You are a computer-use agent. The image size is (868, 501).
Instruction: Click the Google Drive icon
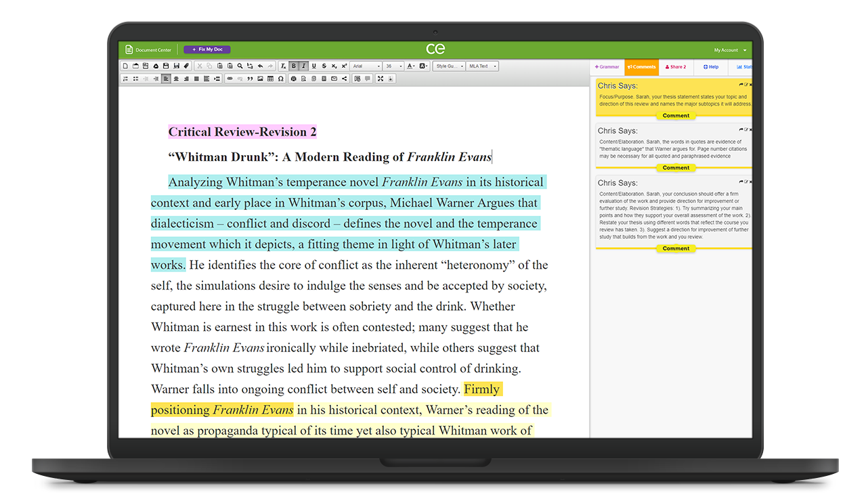(156, 66)
